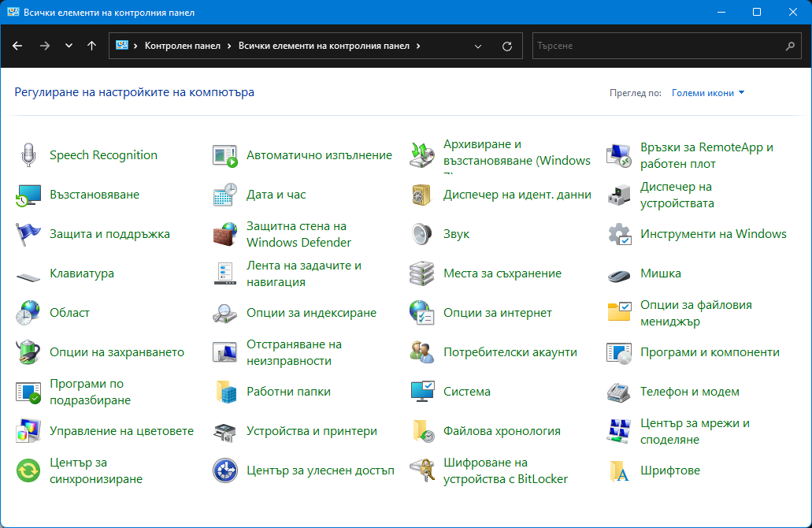This screenshot has height=528, width=812.
Task: Open the Speech Recognition microphone icon
Action: [x=28, y=155]
